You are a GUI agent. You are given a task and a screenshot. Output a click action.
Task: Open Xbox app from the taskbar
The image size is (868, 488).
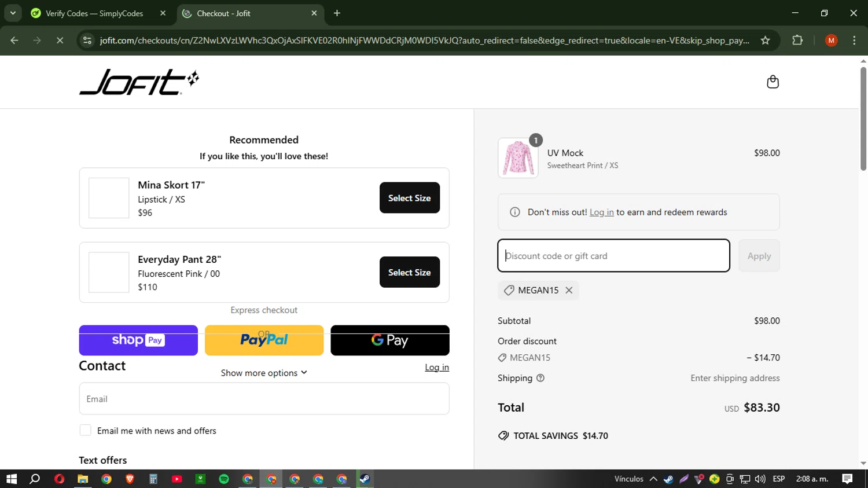pos(200,479)
